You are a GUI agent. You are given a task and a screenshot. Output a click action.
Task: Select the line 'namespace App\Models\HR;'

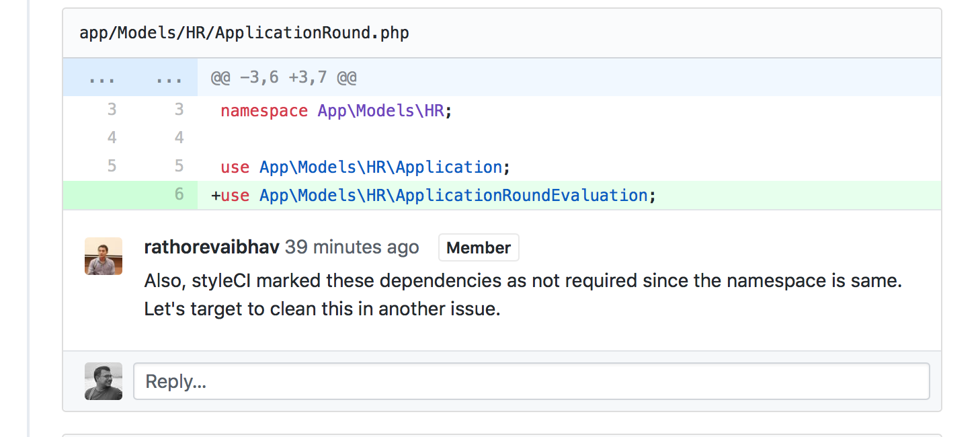pyautogui.click(x=337, y=110)
